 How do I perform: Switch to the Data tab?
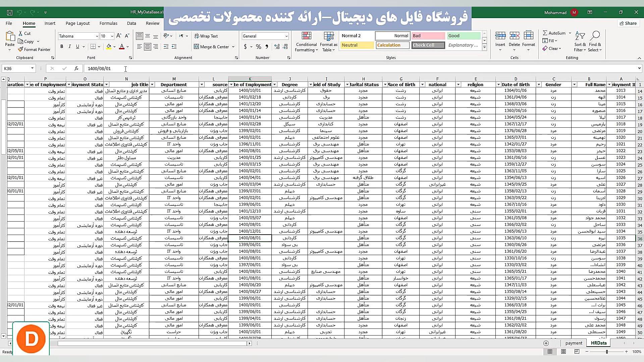click(x=131, y=23)
